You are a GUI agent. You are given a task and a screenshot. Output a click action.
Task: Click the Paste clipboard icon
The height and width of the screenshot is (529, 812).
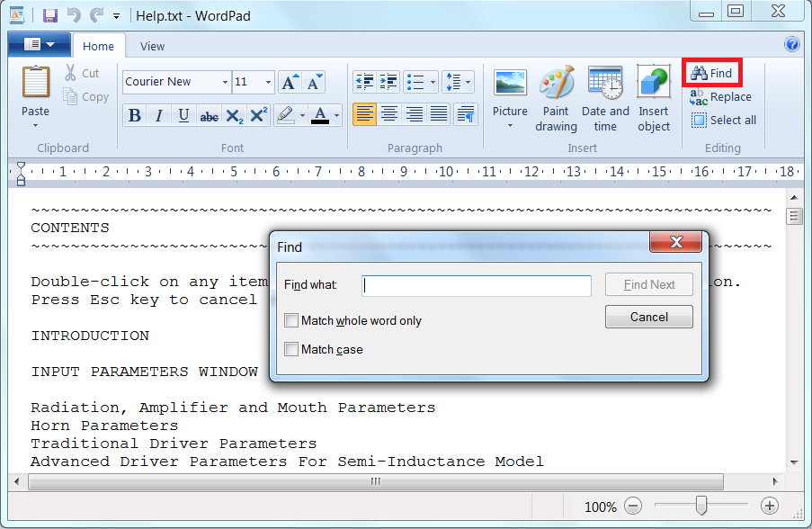35,83
